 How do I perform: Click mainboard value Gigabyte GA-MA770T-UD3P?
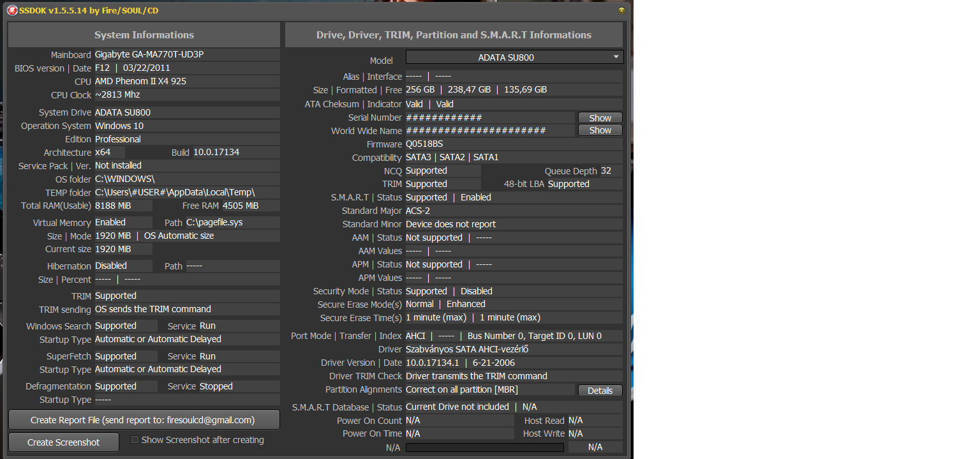coord(187,55)
